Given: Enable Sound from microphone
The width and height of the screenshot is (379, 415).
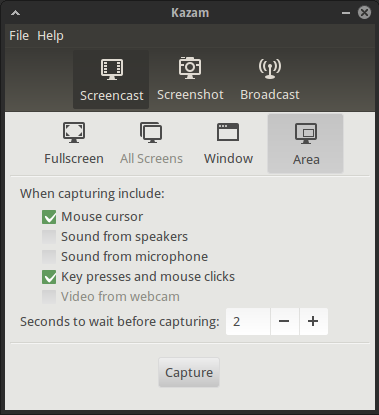Looking at the screenshot, I should coord(49,257).
